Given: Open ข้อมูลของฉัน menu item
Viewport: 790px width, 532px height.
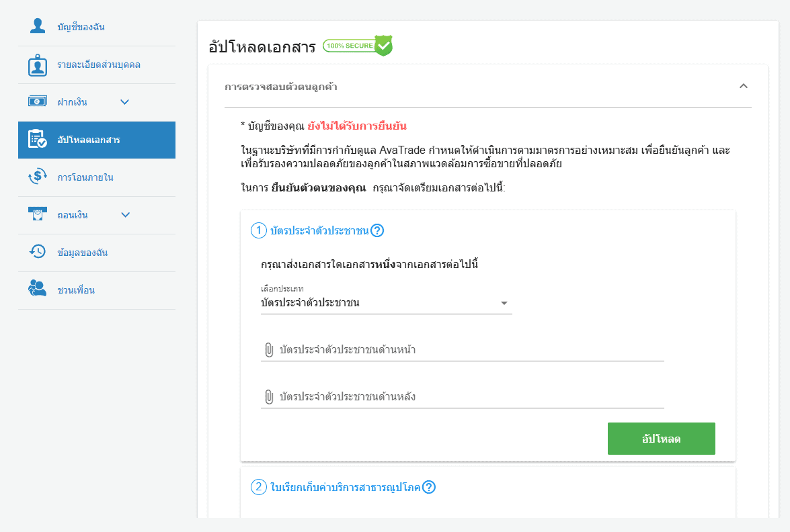Looking at the screenshot, I should tap(97, 253).
